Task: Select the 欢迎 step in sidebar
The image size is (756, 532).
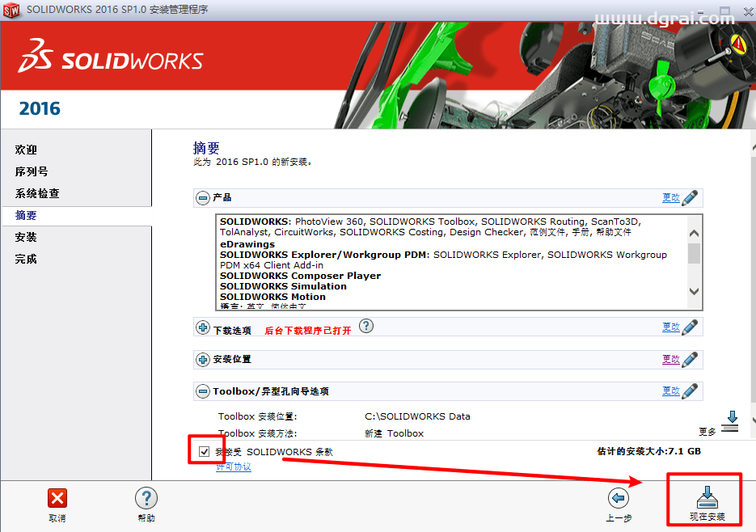Action: point(26,150)
